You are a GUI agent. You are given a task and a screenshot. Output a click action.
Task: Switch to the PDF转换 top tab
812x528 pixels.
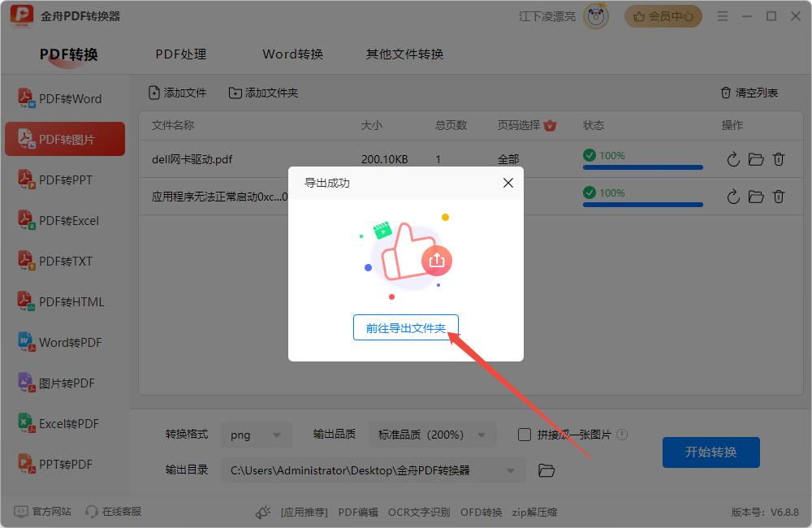coord(68,54)
